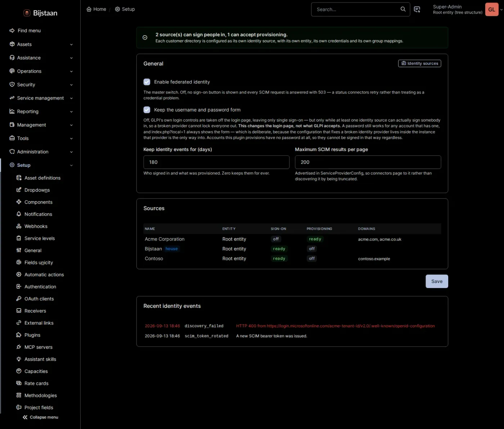Click the Save button
This screenshot has height=429, width=504.
(437, 281)
